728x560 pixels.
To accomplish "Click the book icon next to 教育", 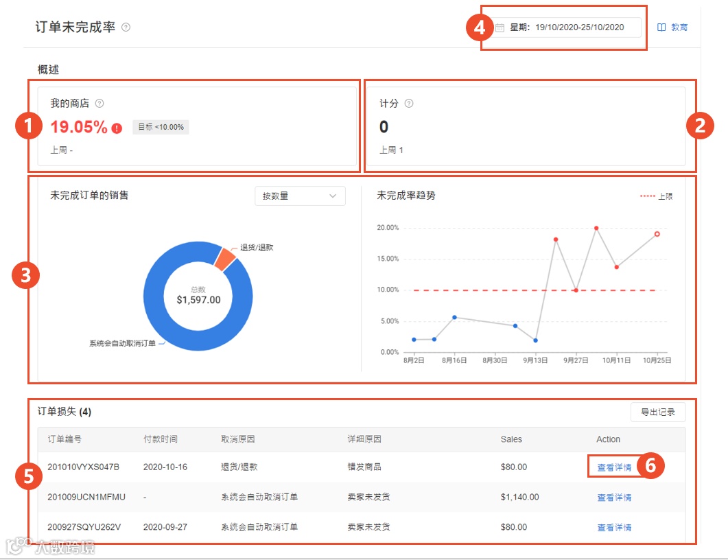I will pyautogui.click(x=661, y=27).
